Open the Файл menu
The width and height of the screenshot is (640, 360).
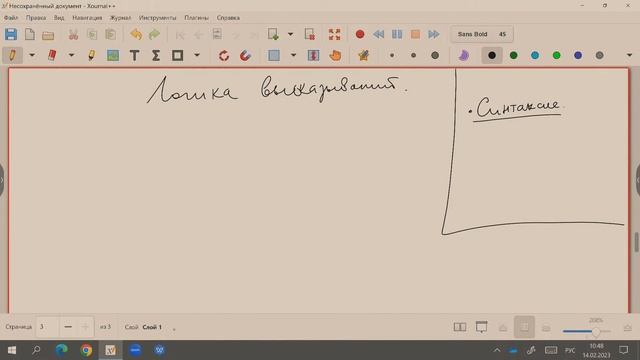point(11,18)
